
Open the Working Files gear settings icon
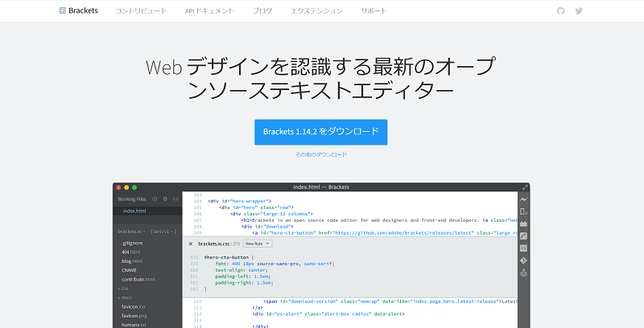point(165,199)
